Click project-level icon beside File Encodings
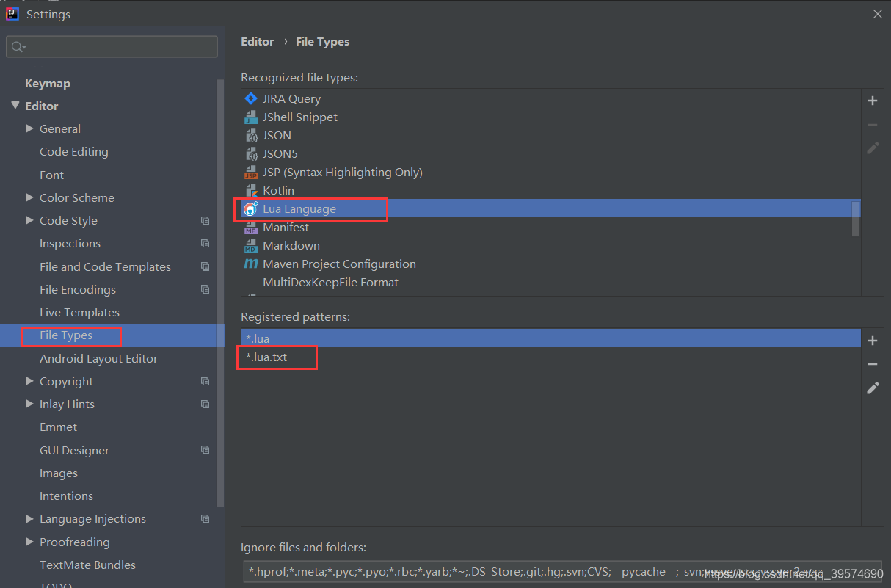This screenshot has height=588, width=891. point(205,289)
